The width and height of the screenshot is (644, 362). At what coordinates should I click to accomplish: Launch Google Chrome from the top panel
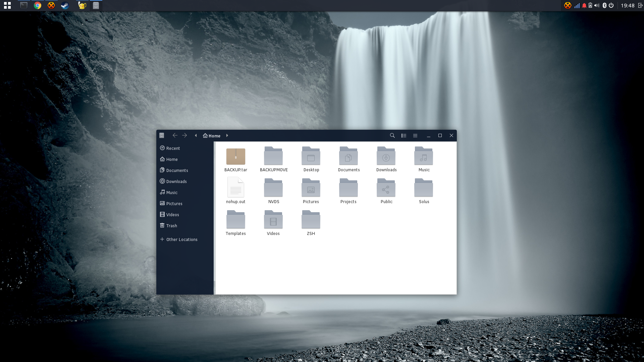point(38,5)
